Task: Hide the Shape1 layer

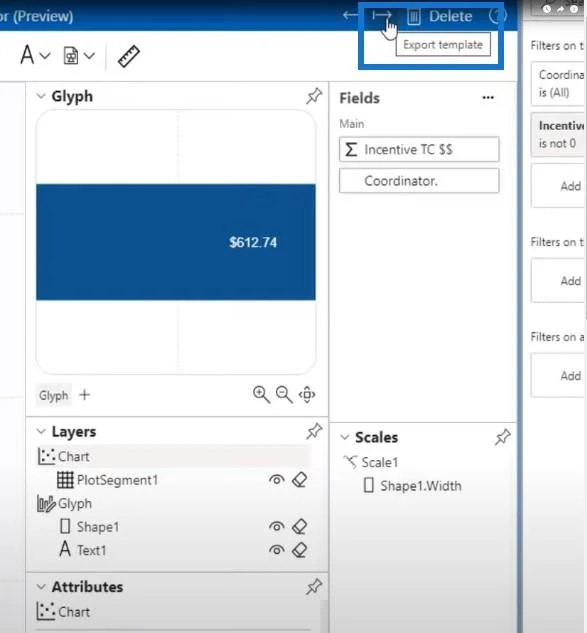Action: [x=277, y=526]
